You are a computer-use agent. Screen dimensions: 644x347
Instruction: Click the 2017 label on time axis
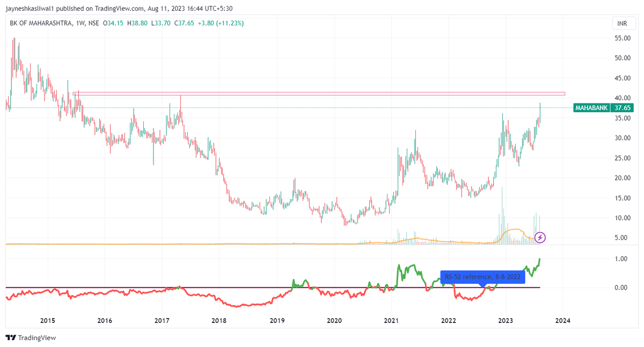point(162,321)
